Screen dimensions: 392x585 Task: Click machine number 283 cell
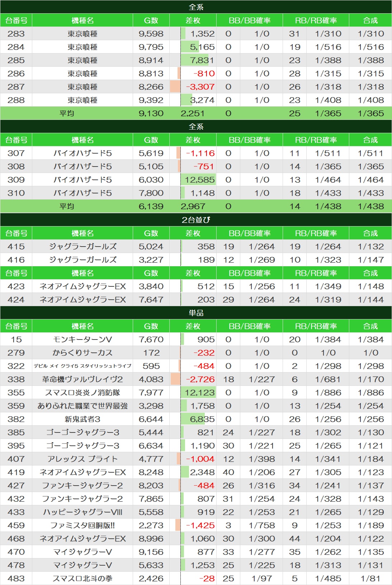point(16,34)
